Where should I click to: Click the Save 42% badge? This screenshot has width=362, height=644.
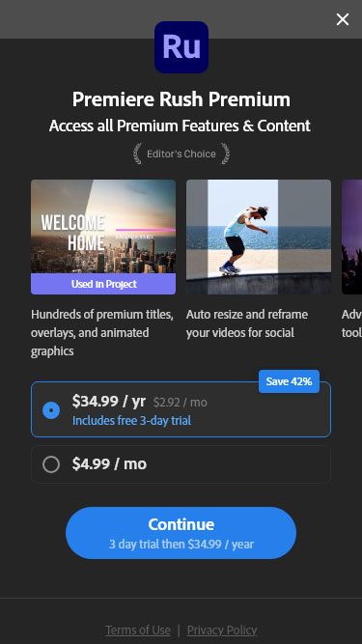click(x=289, y=381)
